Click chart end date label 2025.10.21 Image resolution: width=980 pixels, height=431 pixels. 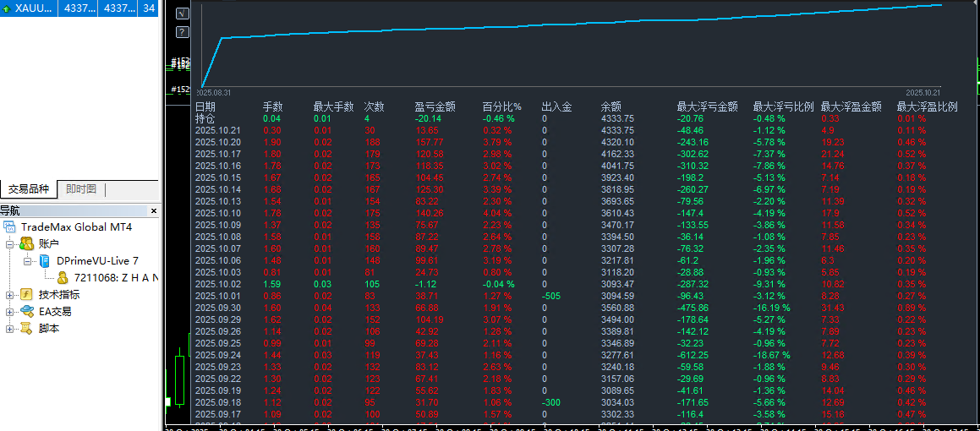[x=923, y=91]
